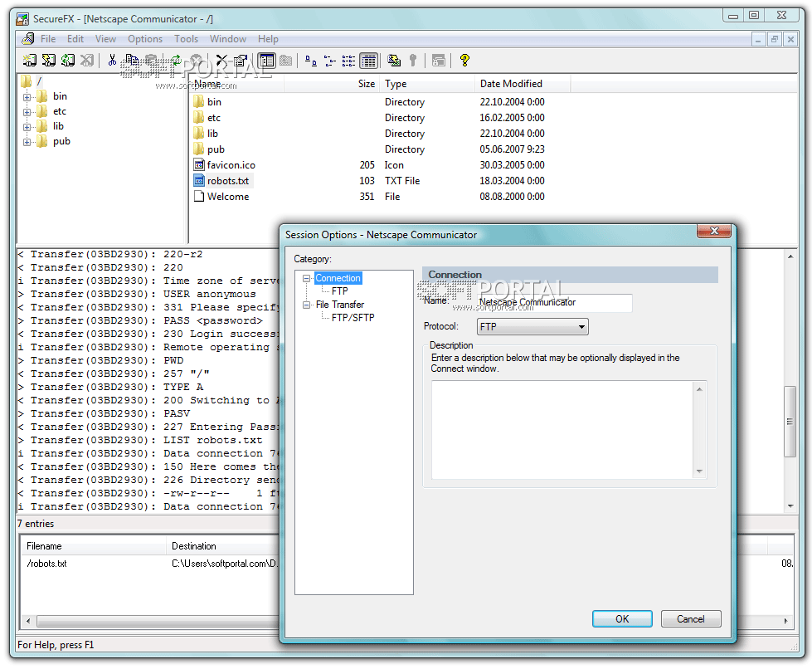Image resolution: width=812 pixels, height=669 pixels.
Task: Click the transfer queue horizontal scrollbar
Action: (158, 621)
